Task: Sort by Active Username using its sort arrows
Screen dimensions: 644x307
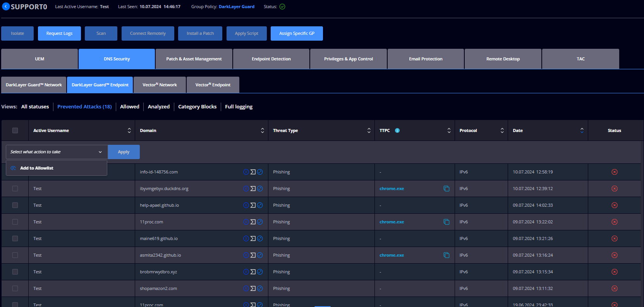Action: [129, 130]
